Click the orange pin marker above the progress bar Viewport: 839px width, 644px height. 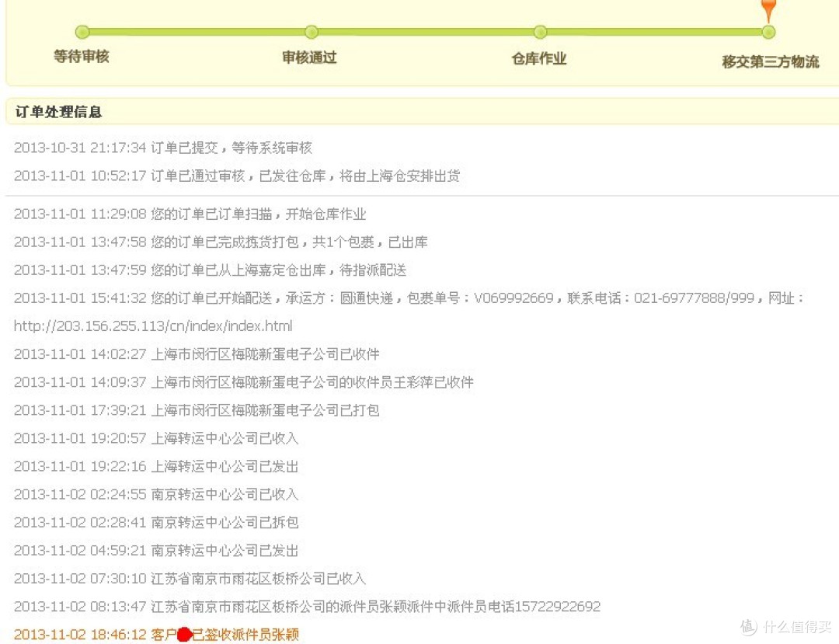coord(768,10)
